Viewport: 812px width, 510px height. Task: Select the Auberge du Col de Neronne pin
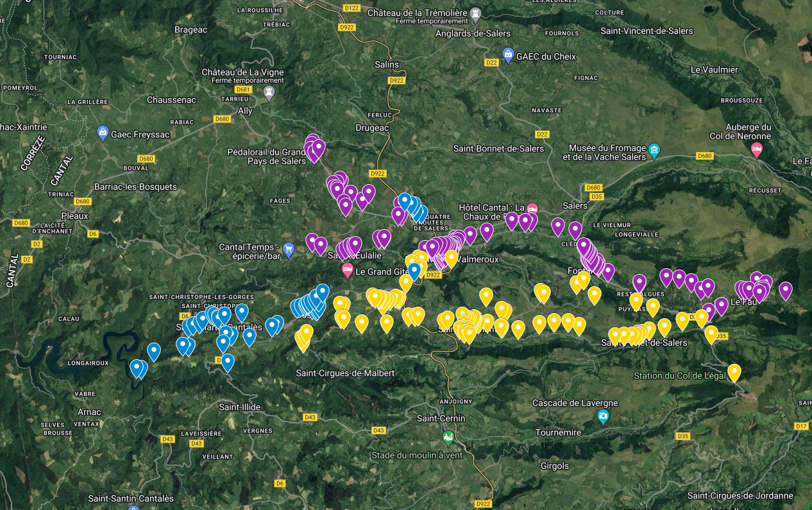[757, 150]
